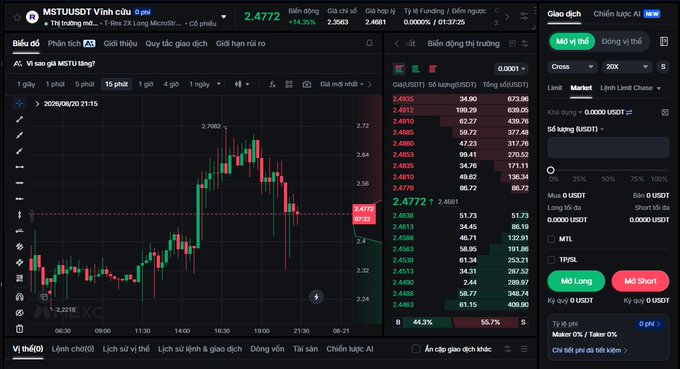Enable the MTL checkbox
The width and height of the screenshot is (680, 369).
(x=551, y=239)
